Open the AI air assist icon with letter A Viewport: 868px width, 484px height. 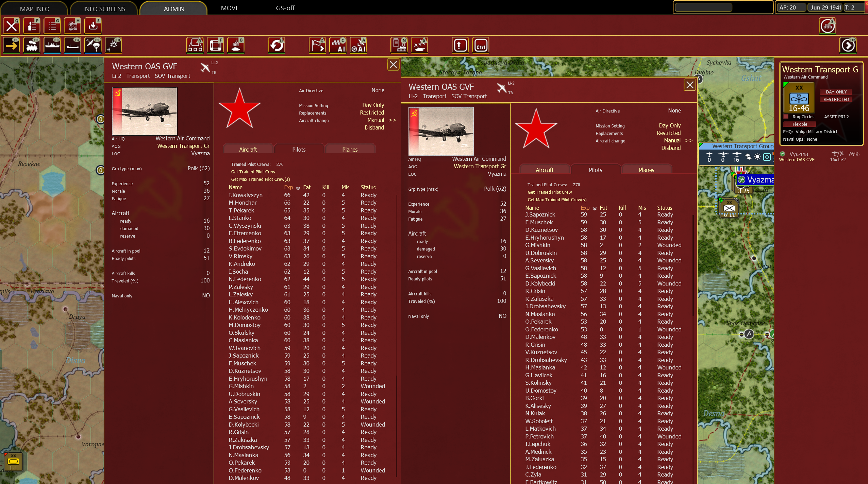[358, 45]
